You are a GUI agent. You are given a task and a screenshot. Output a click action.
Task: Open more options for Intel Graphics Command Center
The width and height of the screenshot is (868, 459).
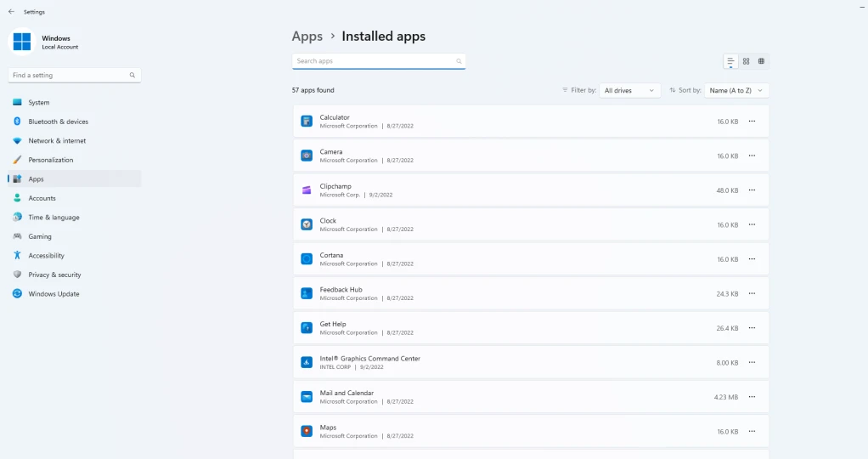click(x=752, y=363)
